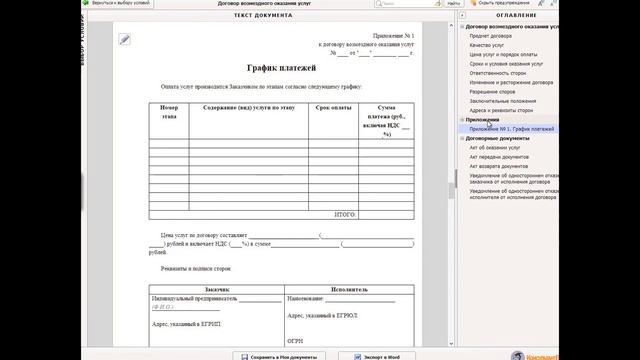Click the Исполнитель header in the requisites table
This screenshot has height=360, width=640.
pos(349,289)
